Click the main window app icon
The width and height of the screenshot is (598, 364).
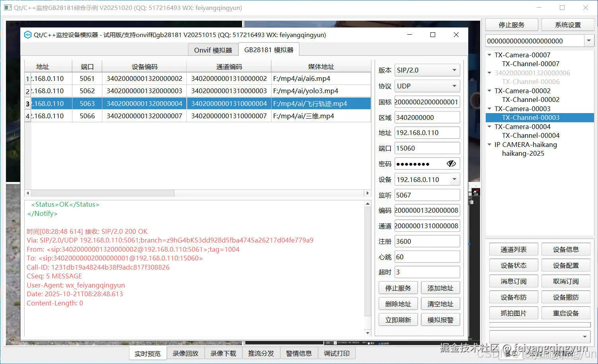[7, 8]
